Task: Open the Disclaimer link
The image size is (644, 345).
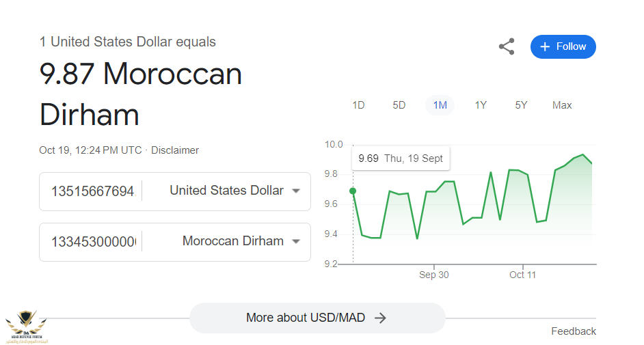Action: pyautogui.click(x=175, y=150)
